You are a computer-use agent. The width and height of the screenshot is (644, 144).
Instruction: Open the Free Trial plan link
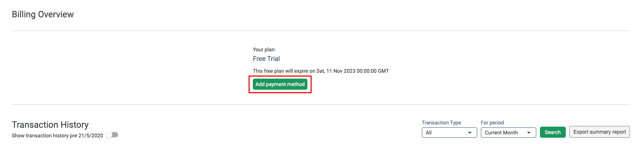(266, 59)
